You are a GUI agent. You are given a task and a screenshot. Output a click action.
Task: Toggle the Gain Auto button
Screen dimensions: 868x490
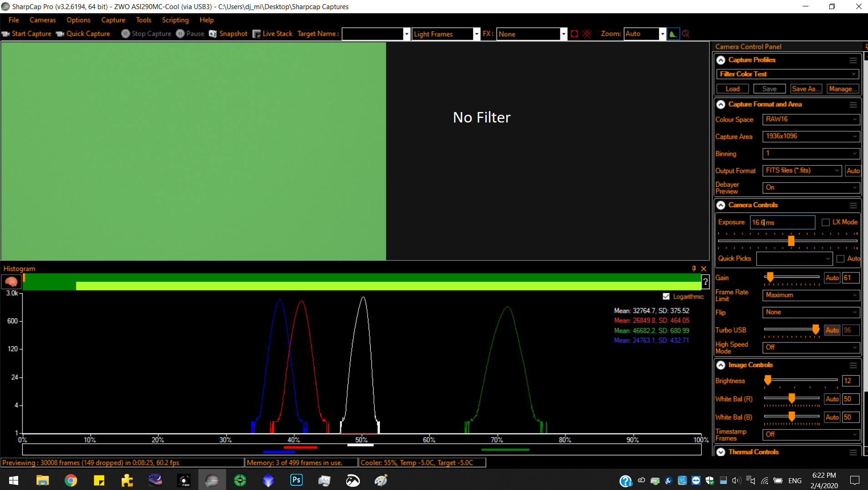click(832, 278)
